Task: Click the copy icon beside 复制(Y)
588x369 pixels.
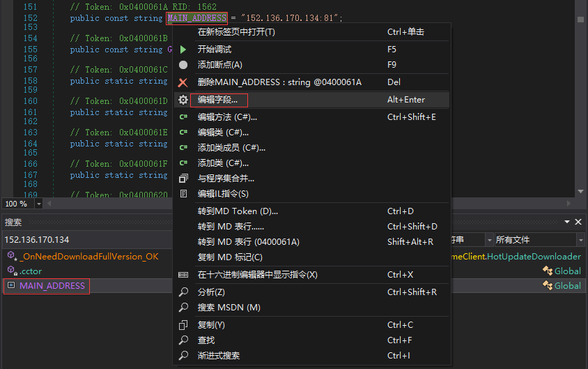Action: [183, 325]
